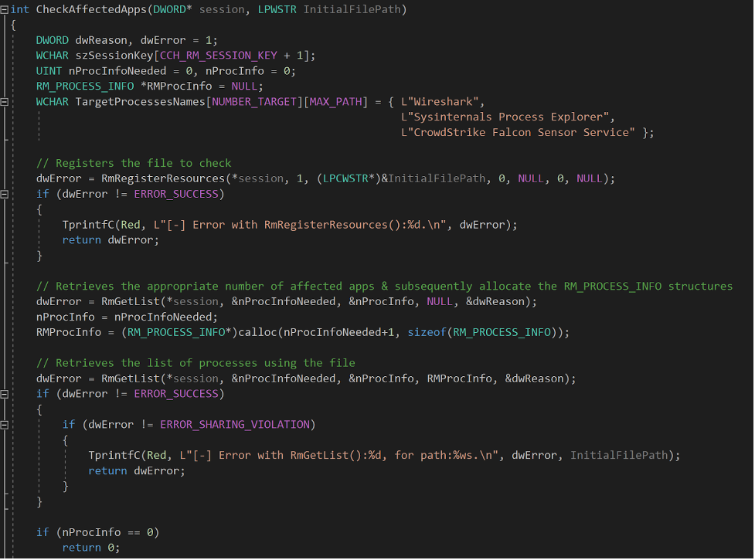Click the CheckAffectedApps function name
The height and width of the screenshot is (560, 755).
coord(91,9)
